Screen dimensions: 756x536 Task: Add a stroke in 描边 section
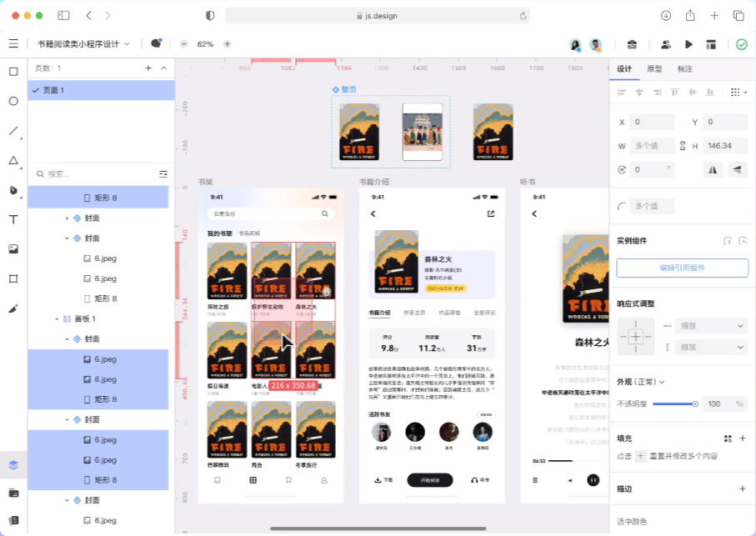(x=743, y=488)
